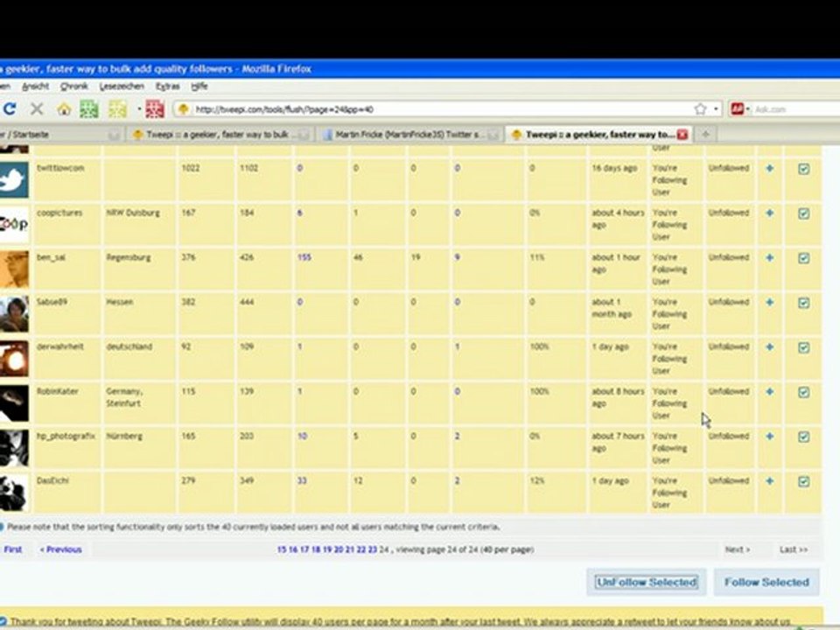Uncheck the ben_sal row checkbox
Viewport: 840px width, 630px height.
point(803,258)
